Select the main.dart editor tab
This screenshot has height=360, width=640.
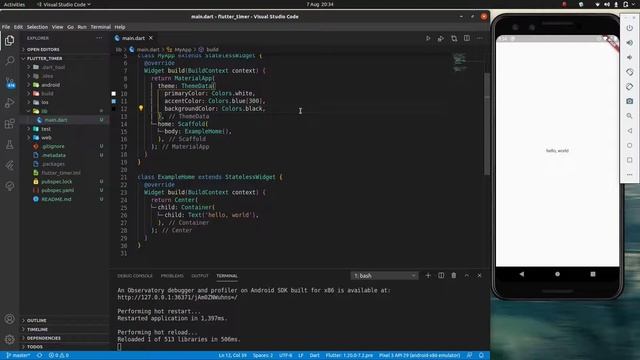[x=133, y=38]
